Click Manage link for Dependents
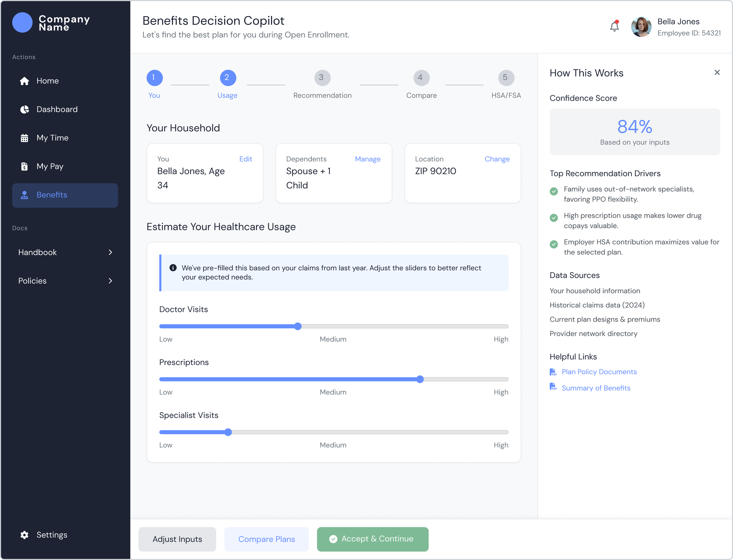The height and width of the screenshot is (560, 733). tap(367, 159)
